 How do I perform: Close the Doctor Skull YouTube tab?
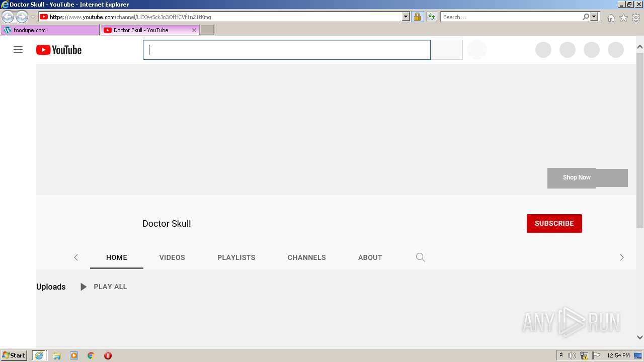[194, 30]
